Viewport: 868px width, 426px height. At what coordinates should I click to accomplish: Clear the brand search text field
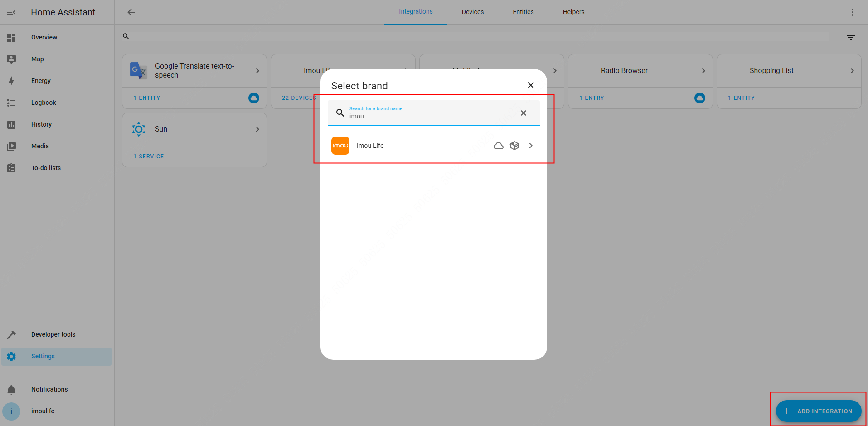523,113
